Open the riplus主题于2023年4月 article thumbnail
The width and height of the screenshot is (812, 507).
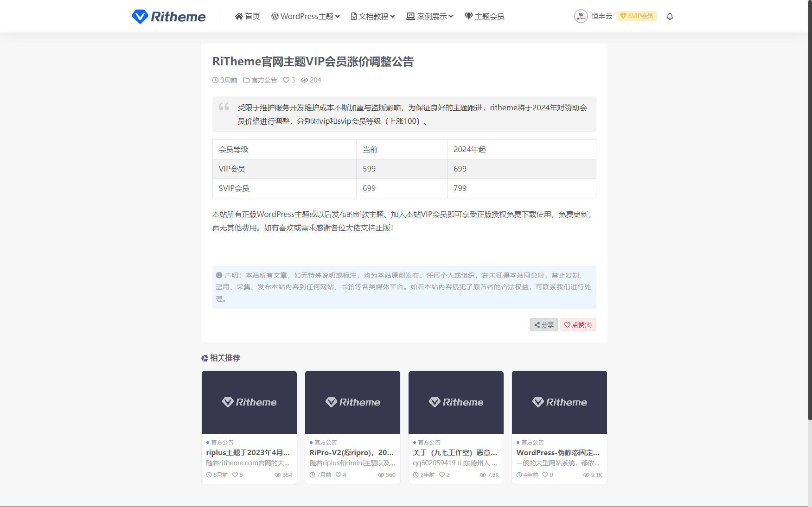pyautogui.click(x=249, y=402)
